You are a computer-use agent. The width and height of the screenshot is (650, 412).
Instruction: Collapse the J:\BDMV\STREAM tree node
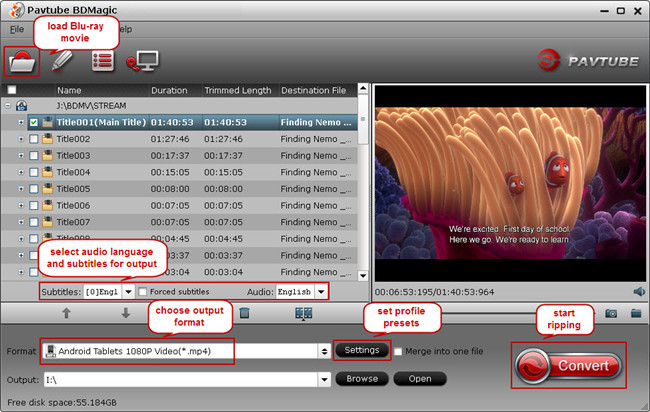click(x=8, y=106)
